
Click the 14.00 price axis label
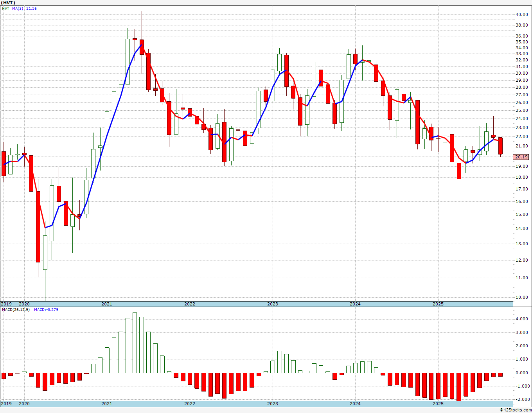tap(521, 228)
